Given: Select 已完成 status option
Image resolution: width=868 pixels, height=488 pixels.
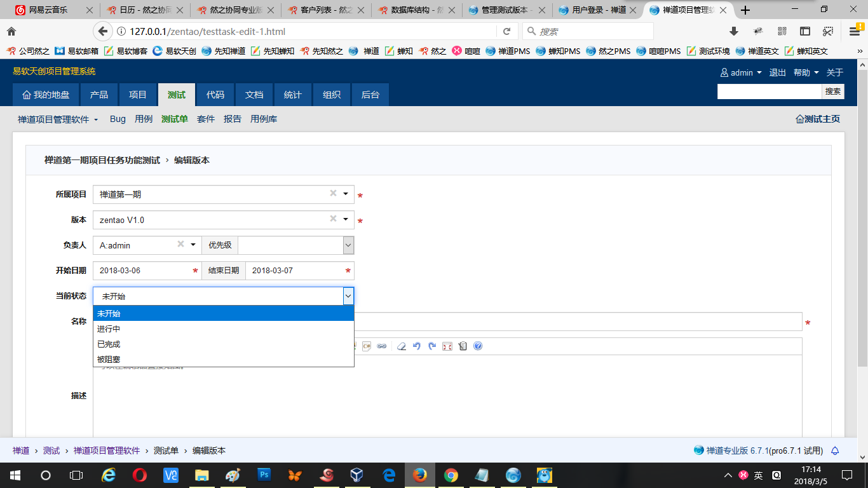Looking at the screenshot, I should click(224, 344).
